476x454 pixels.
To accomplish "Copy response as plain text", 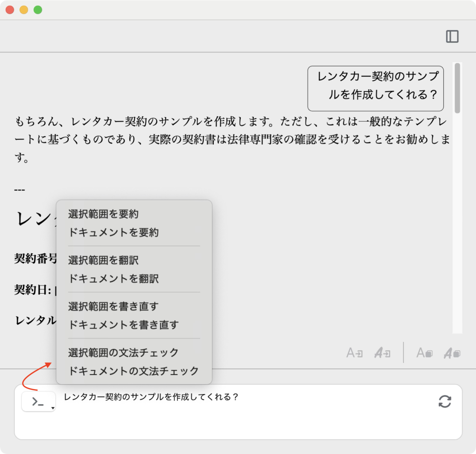I will click(x=424, y=353).
